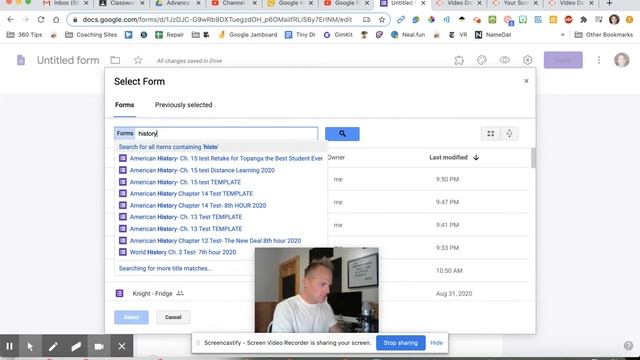
Task: Go back in browser
Action: 11,19
